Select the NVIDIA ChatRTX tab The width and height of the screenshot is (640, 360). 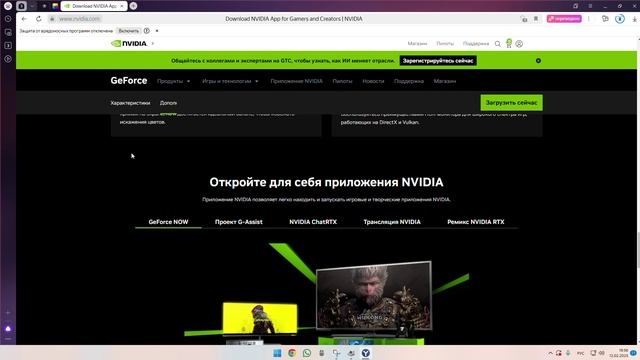313,222
